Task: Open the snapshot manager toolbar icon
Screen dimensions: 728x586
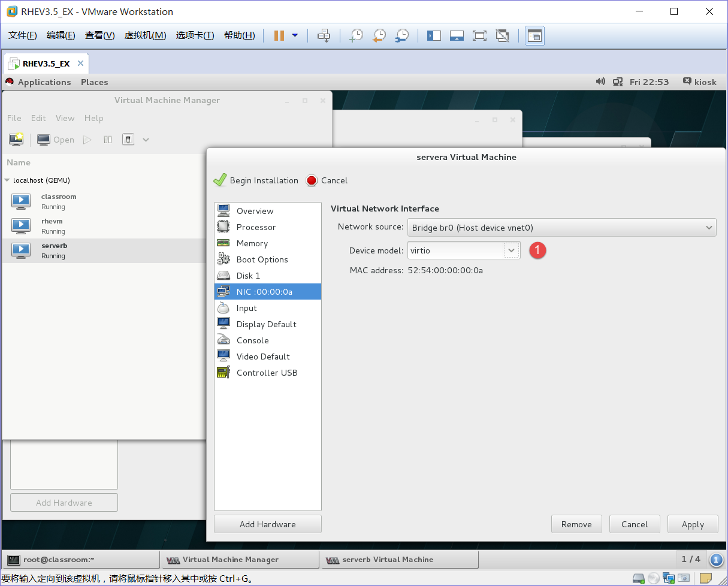Action: pos(401,35)
